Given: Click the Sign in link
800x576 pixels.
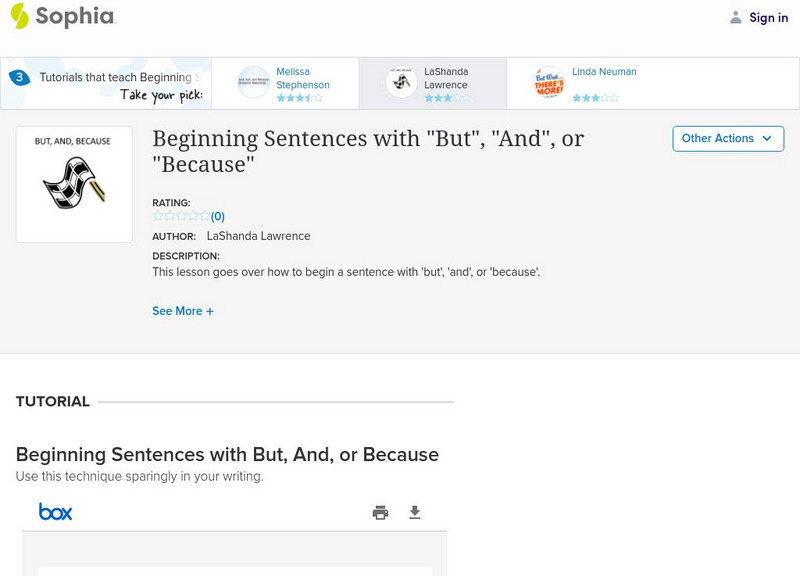Looking at the screenshot, I should [x=768, y=17].
